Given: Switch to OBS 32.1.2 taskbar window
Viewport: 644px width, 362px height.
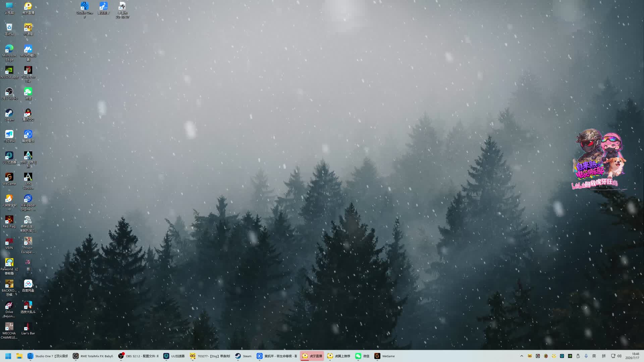Looking at the screenshot, I should click(x=138, y=356).
